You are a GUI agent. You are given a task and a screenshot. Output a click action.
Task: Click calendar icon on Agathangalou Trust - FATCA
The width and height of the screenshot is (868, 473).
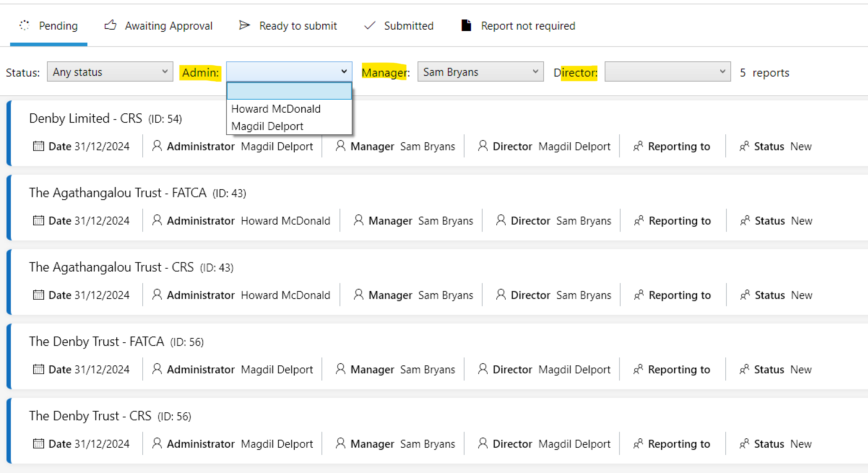point(38,220)
